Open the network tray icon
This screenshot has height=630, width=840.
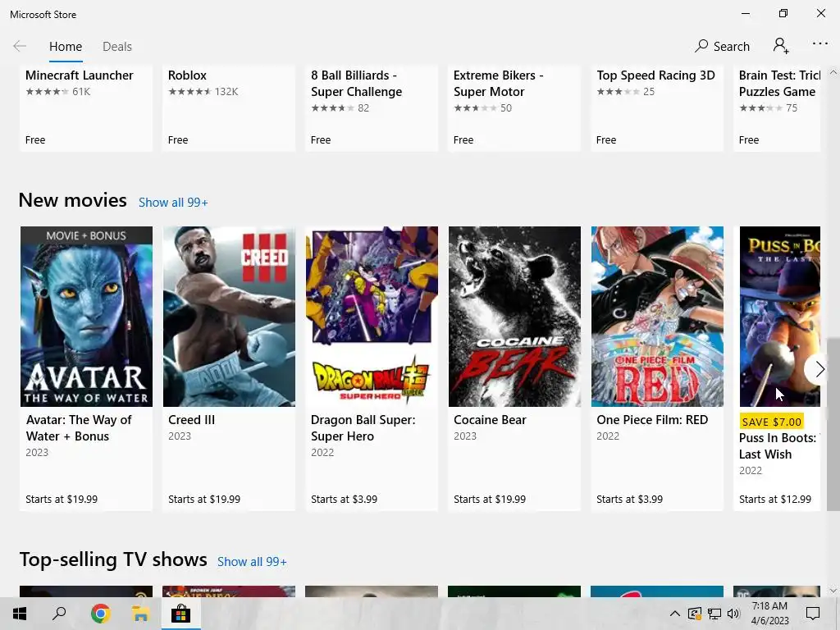click(x=714, y=614)
